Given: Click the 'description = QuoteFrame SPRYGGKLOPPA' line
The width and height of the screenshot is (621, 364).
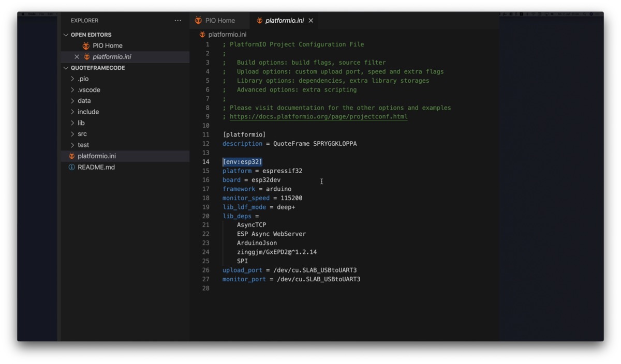Looking at the screenshot, I should tap(290, 144).
